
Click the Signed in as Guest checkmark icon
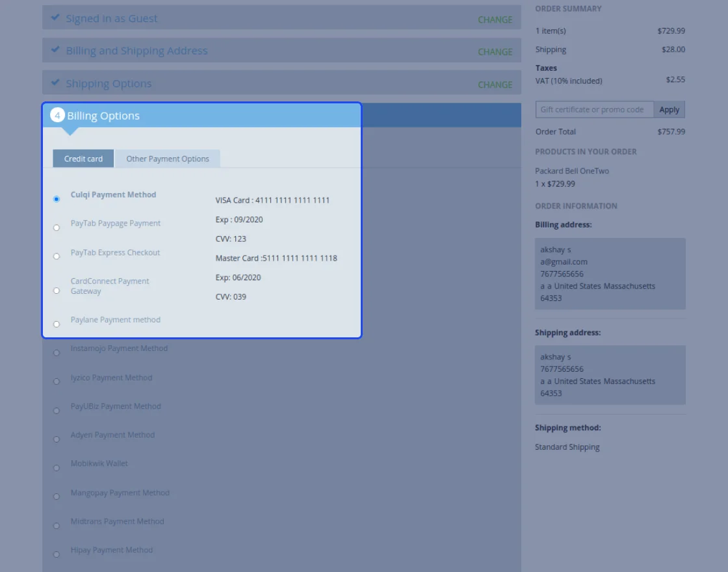55,17
